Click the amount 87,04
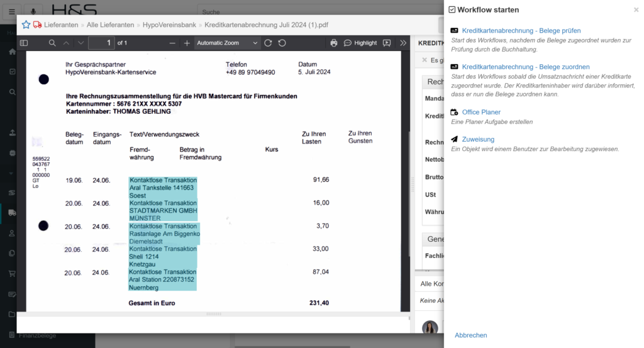This screenshot has height=348, width=644. [320, 272]
